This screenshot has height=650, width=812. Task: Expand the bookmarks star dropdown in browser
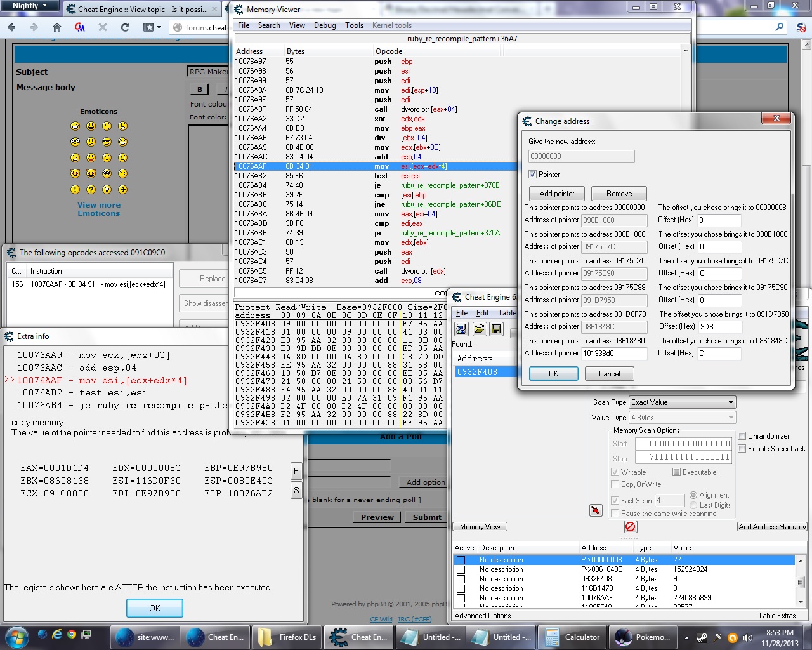pos(159,27)
